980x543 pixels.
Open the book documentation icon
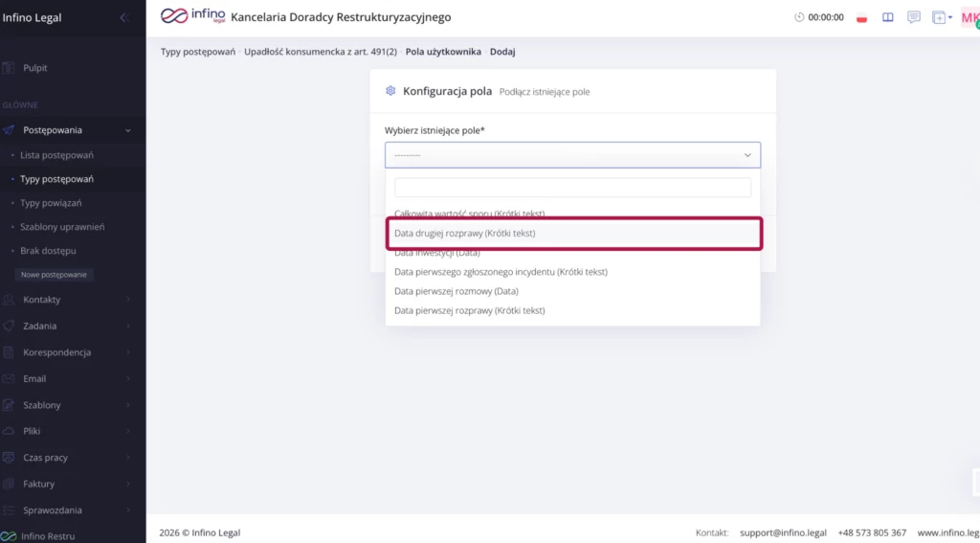(x=887, y=17)
